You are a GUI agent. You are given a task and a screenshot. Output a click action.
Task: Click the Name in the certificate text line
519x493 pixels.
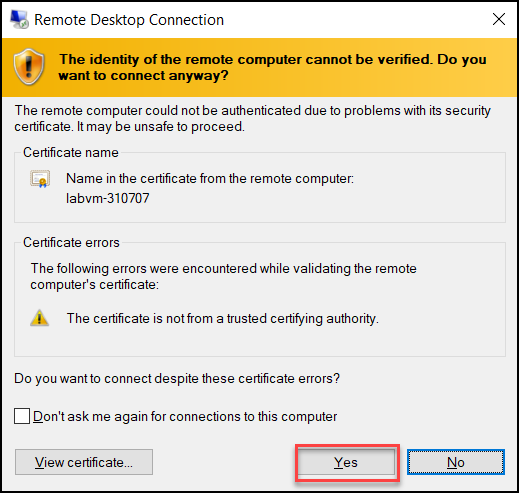[210, 179]
